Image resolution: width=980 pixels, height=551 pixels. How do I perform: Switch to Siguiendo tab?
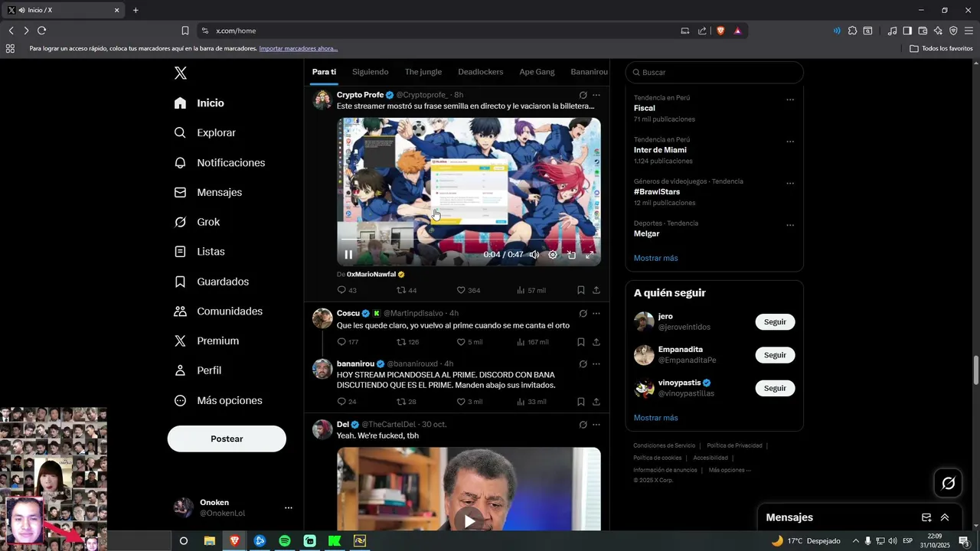coord(371,72)
